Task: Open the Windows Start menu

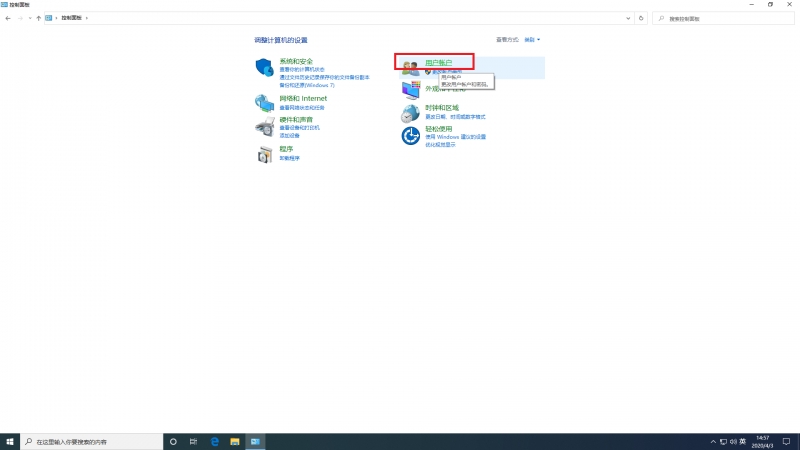Action: [x=10, y=442]
